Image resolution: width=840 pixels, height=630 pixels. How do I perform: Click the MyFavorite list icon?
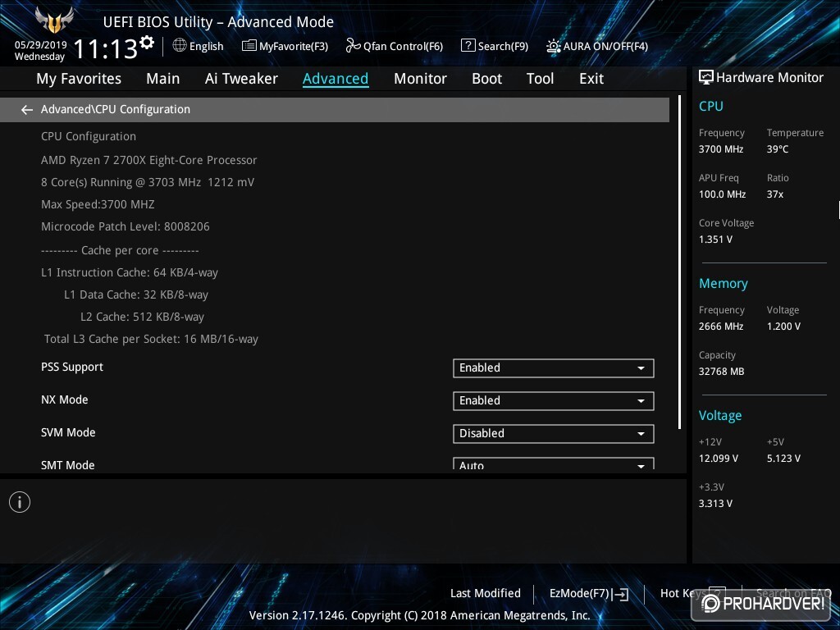click(249, 46)
